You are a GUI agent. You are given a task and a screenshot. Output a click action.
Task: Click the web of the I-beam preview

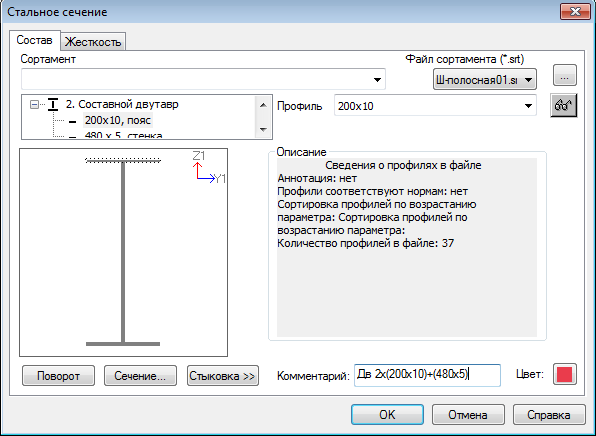123,252
